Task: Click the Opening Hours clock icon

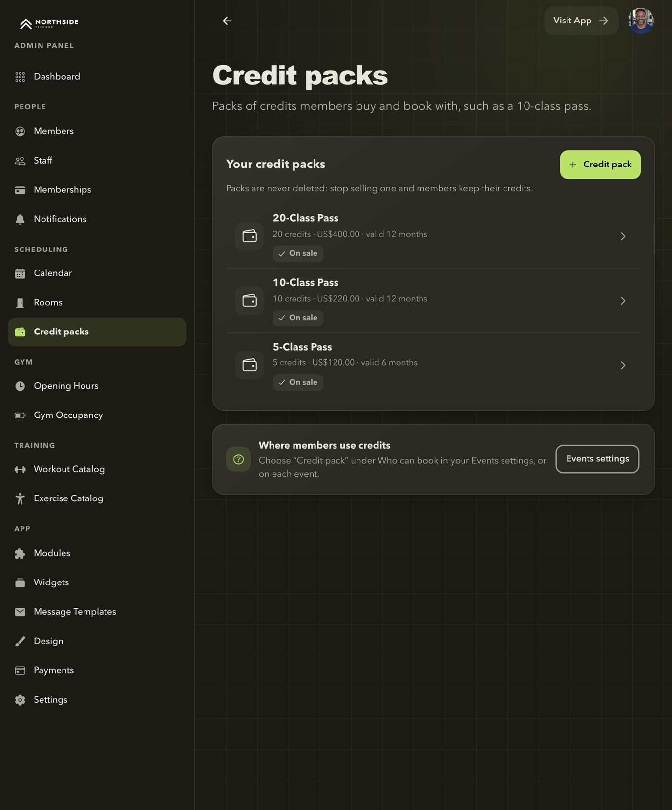Action: [x=20, y=386]
